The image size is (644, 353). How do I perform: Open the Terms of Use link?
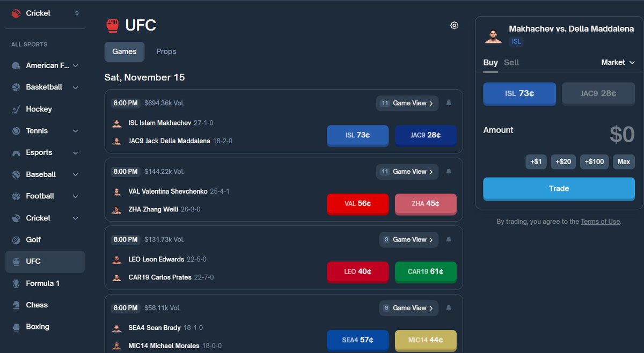click(x=600, y=222)
